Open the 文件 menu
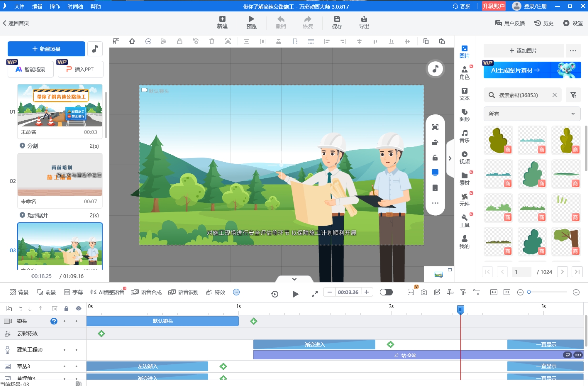Viewport: 588px width, 386px height. tap(19, 6)
